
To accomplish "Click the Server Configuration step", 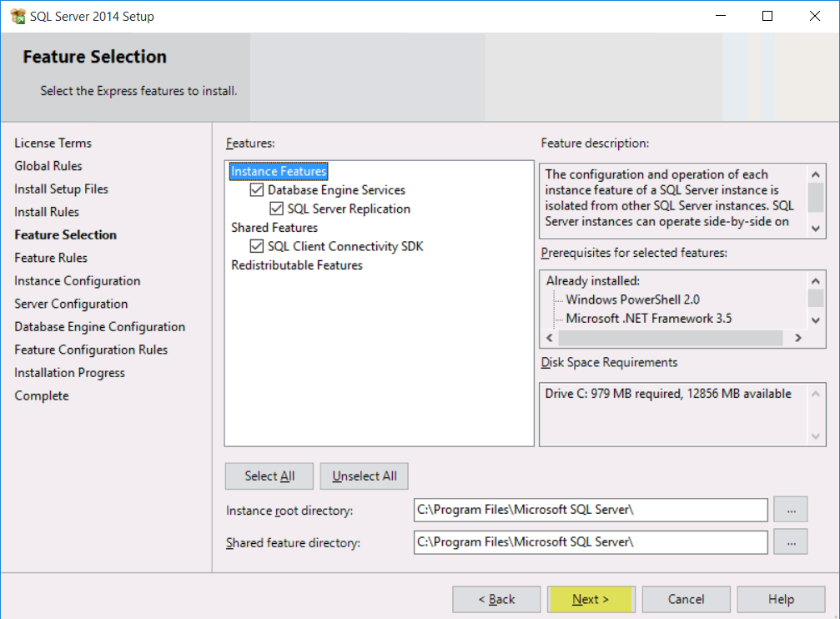I will click(x=71, y=304).
